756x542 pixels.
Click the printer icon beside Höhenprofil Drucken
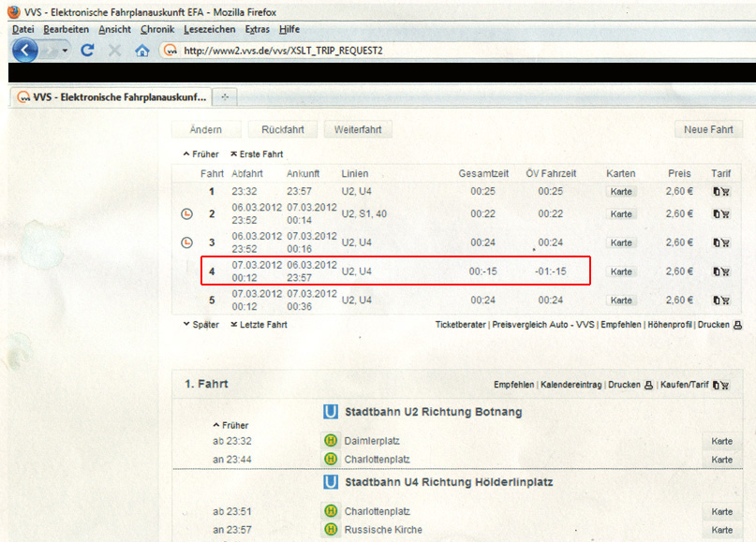click(x=737, y=325)
